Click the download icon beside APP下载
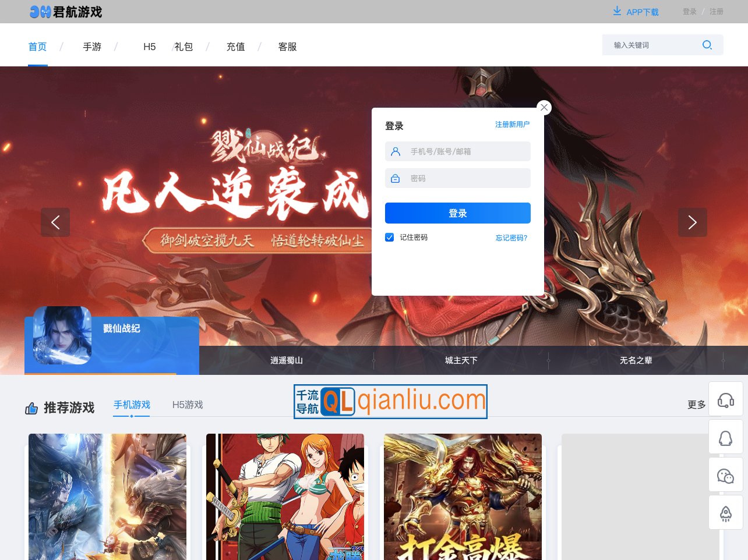Viewport: 748px width, 560px height. coord(616,11)
